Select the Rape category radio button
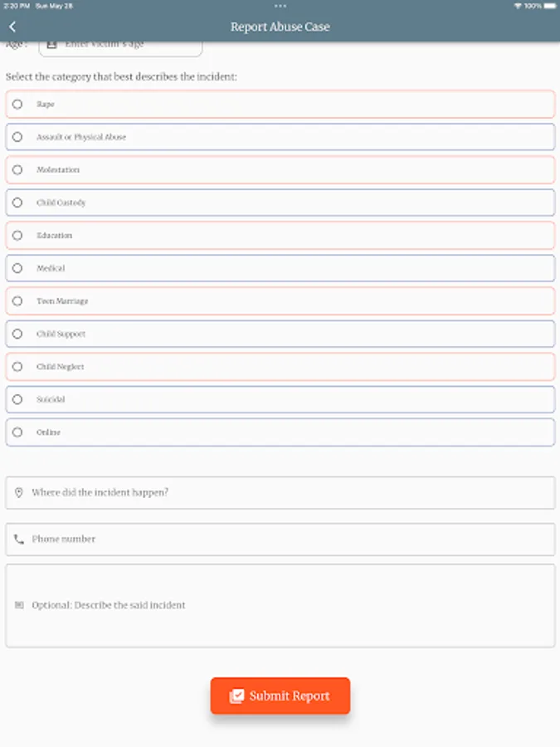 point(17,105)
